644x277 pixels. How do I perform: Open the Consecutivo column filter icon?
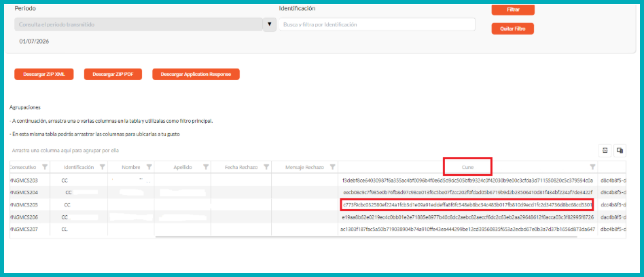46,167
